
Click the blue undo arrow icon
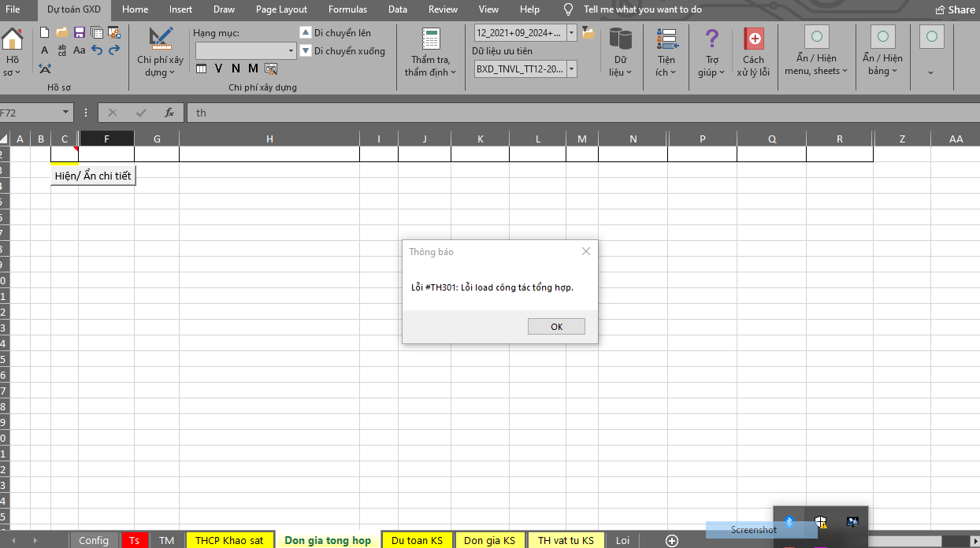[x=97, y=50]
